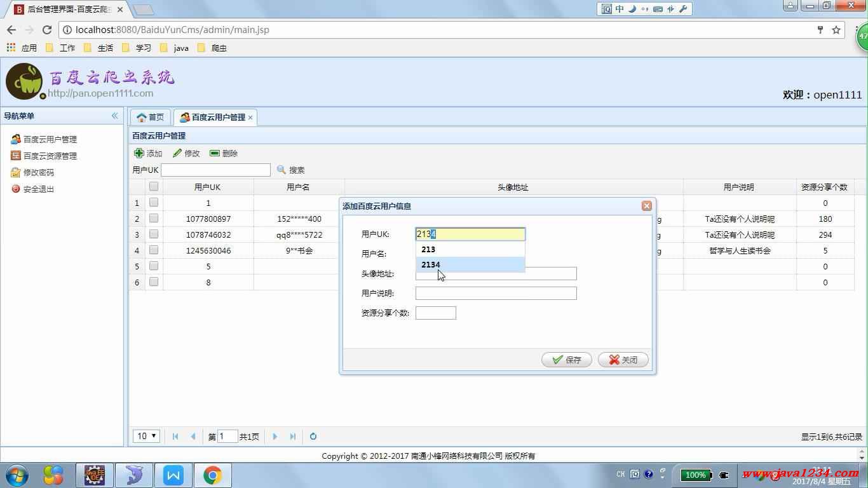Go to first page of table
This screenshot has width=868, height=488.
[x=175, y=437]
